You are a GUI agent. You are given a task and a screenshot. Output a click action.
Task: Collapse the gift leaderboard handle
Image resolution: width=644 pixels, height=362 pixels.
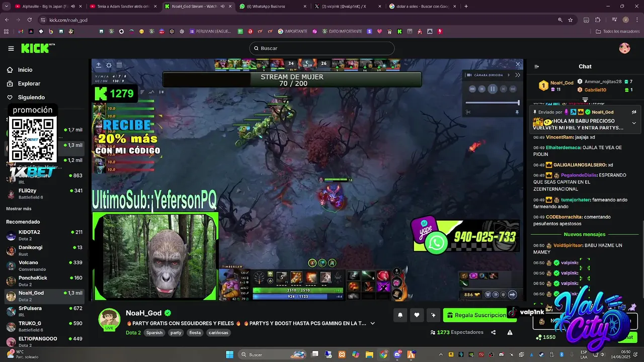click(585, 100)
